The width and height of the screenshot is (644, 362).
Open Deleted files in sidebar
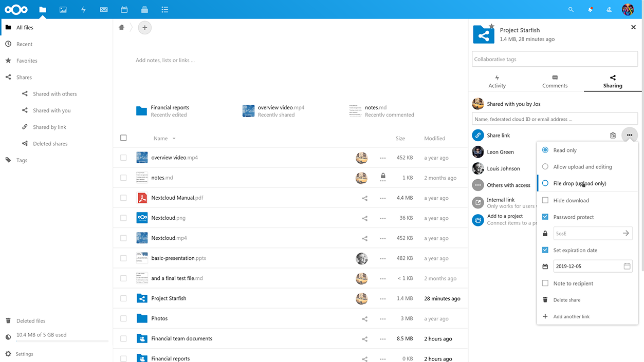[x=31, y=321]
